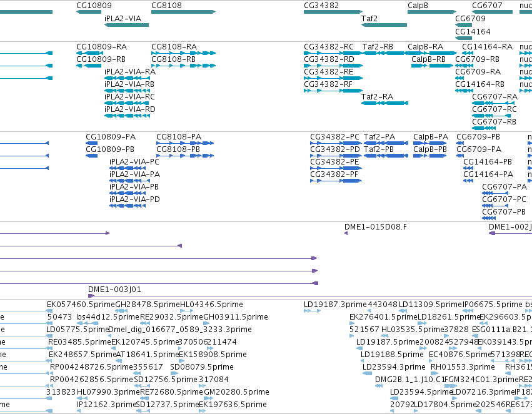Image resolution: width=532 pixels, height=414 pixels.
Task: Select transcript CG10809-RA
Action: click(89, 53)
